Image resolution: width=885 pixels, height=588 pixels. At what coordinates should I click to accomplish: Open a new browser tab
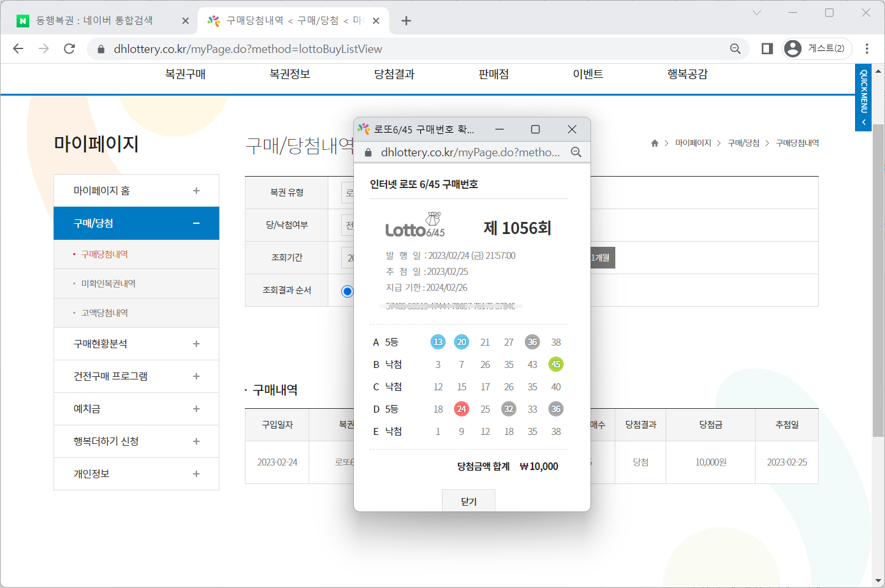(x=406, y=20)
